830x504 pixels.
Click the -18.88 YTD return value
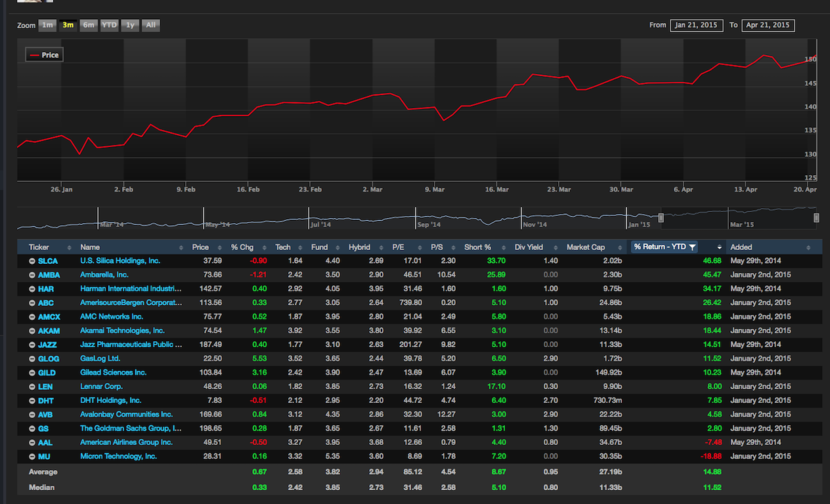pyautogui.click(x=710, y=456)
